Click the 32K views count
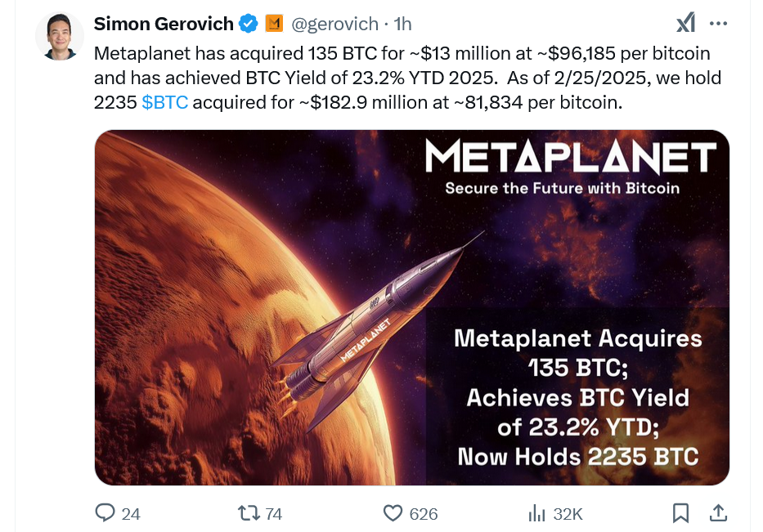The width and height of the screenshot is (763, 532). (568, 514)
